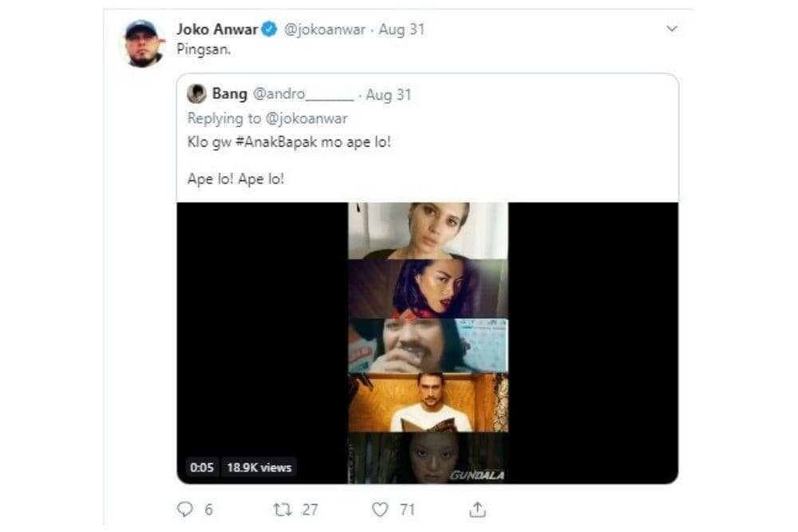
Task: Click the 0:05 video duration badge
Action: click(x=202, y=467)
